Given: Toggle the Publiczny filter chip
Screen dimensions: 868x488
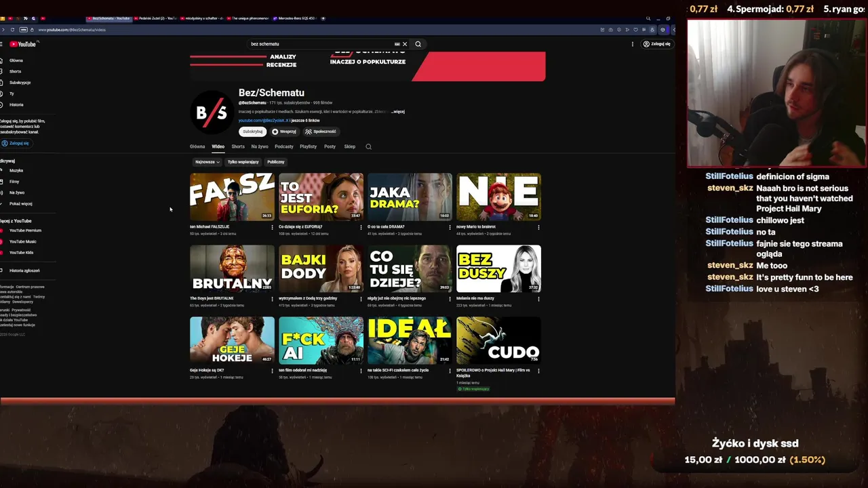Looking at the screenshot, I should pos(276,162).
